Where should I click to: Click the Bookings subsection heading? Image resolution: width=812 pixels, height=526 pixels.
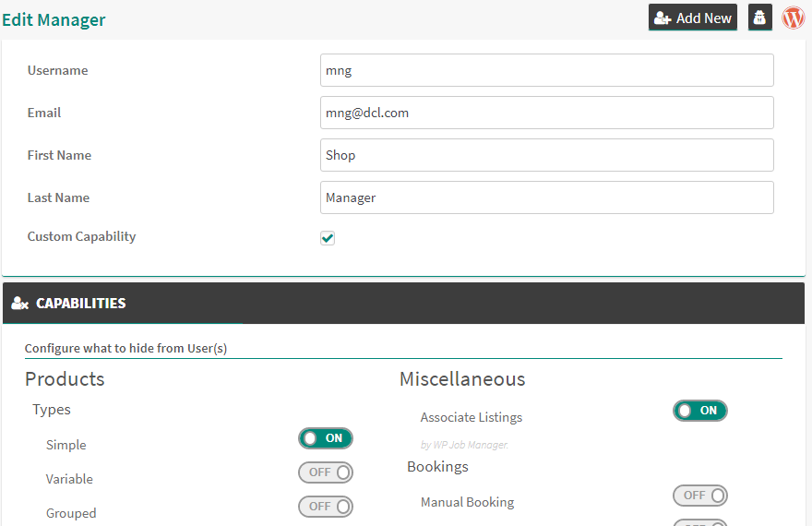(x=437, y=467)
